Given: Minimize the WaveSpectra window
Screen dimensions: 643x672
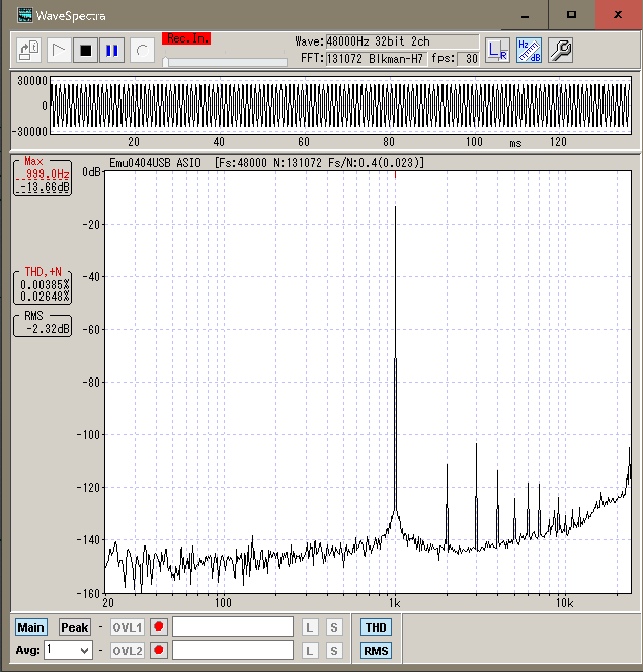Looking at the screenshot, I should click(x=525, y=15).
